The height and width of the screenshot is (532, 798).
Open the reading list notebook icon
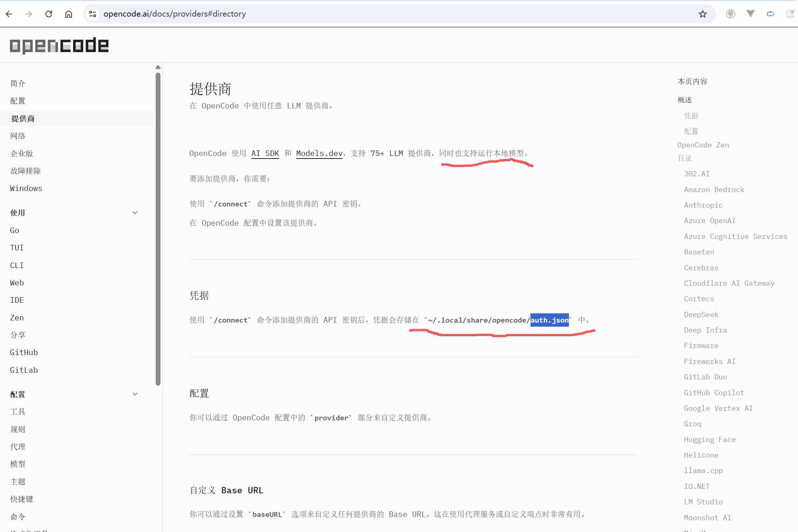(x=791, y=14)
